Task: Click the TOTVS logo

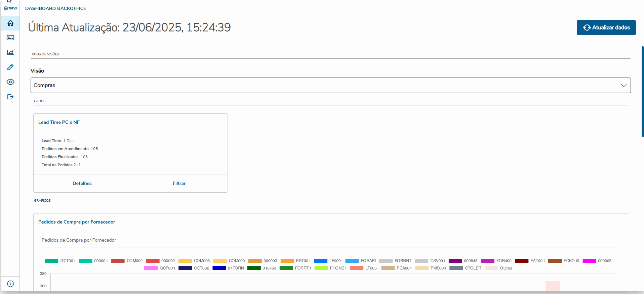Action: (10, 8)
